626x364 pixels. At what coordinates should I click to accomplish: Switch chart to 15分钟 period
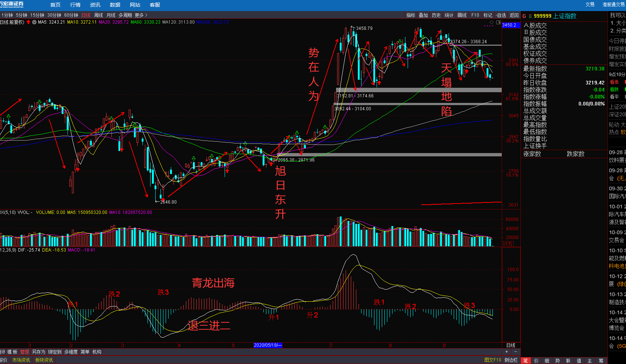pyautogui.click(x=37, y=15)
